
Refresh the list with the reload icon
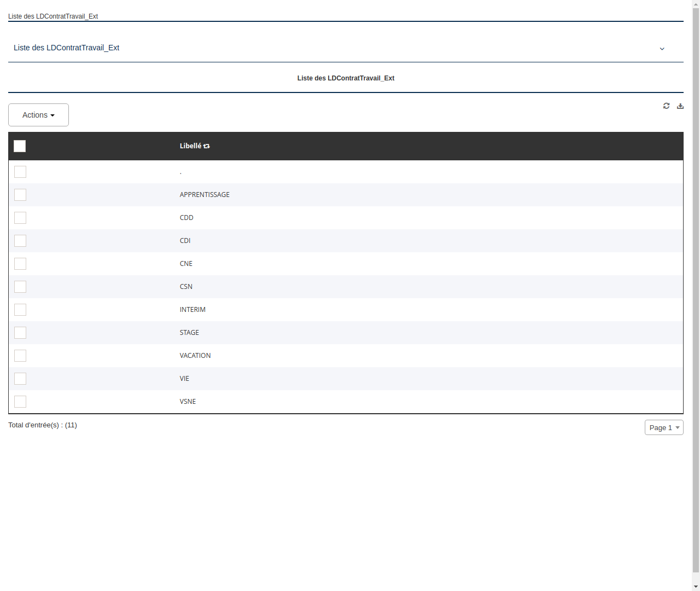point(666,106)
